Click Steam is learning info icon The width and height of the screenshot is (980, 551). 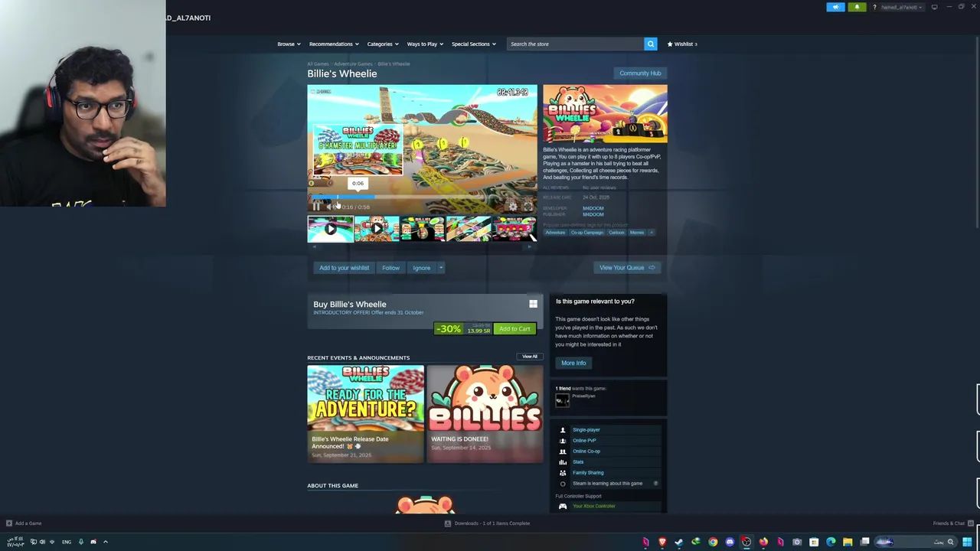(x=655, y=484)
